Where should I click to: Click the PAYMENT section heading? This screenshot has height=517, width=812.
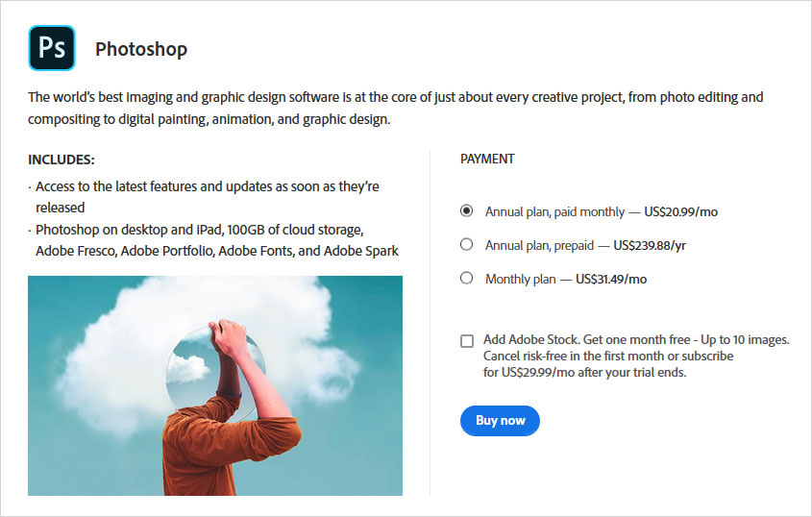point(487,160)
